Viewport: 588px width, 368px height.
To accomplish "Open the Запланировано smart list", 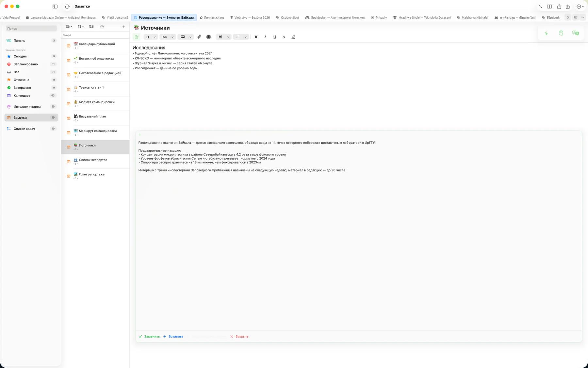I will click(x=31, y=64).
